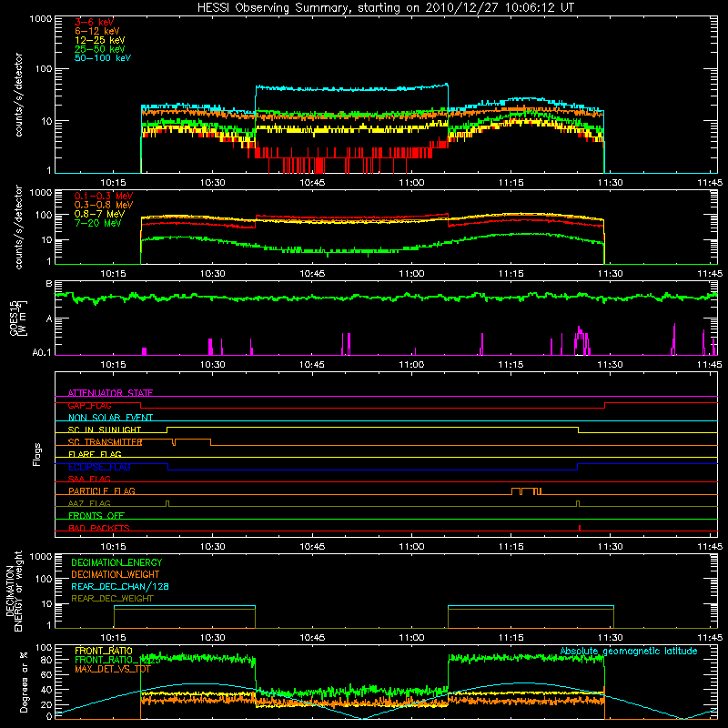Click the FRONTS_OFF flag label

pyautogui.click(x=96, y=515)
